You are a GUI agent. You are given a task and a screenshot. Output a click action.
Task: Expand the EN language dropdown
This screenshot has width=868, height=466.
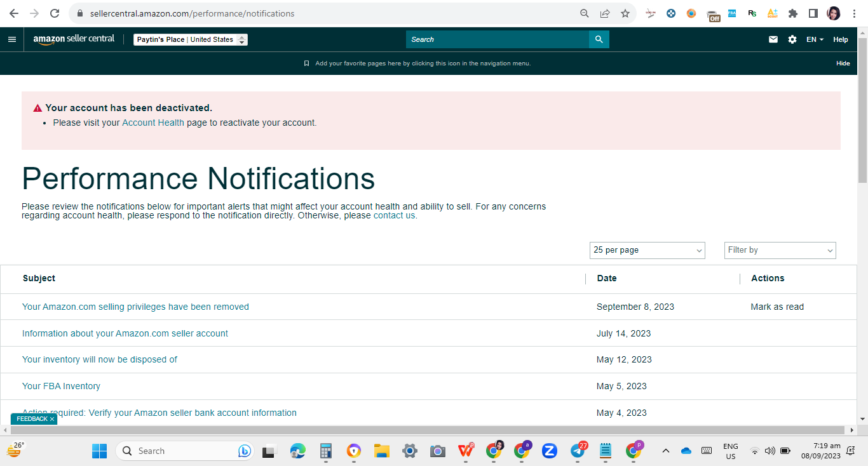point(815,39)
